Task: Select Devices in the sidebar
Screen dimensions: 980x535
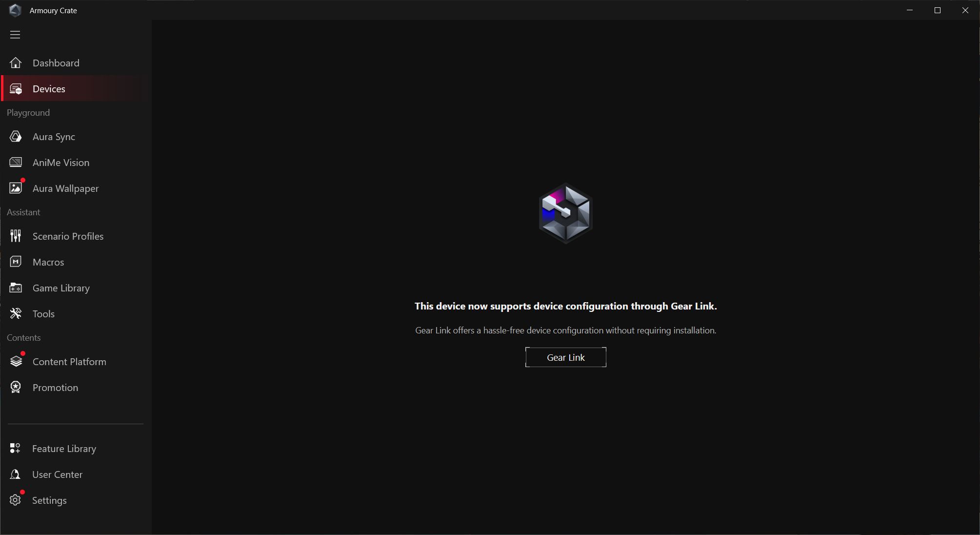Action: [76, 89]
